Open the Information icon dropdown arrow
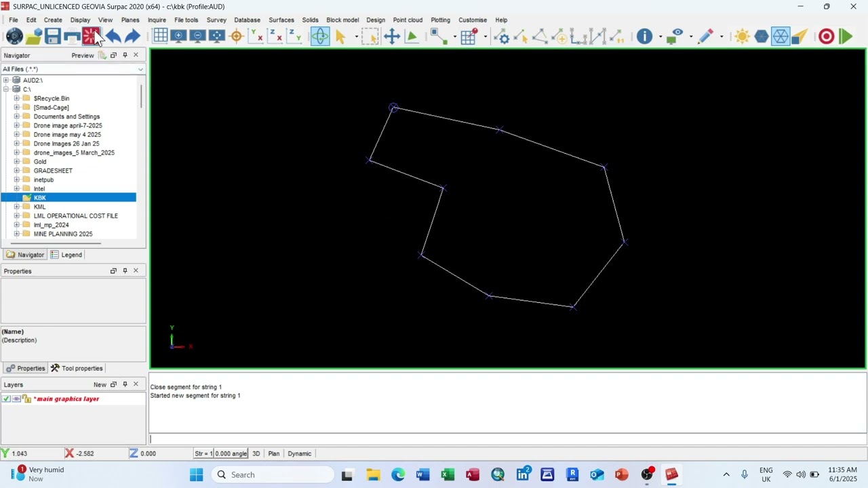Viewport: 868px width, 488px height. (660, 37)
